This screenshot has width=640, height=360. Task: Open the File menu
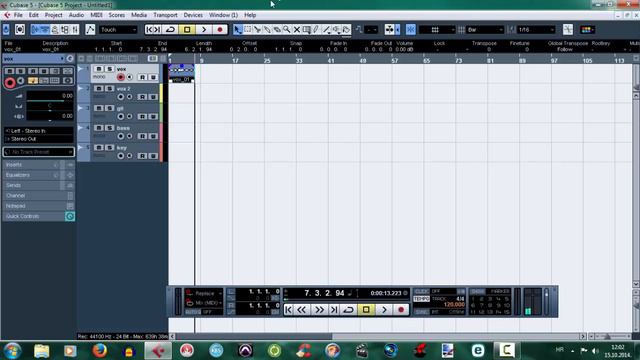18,15
